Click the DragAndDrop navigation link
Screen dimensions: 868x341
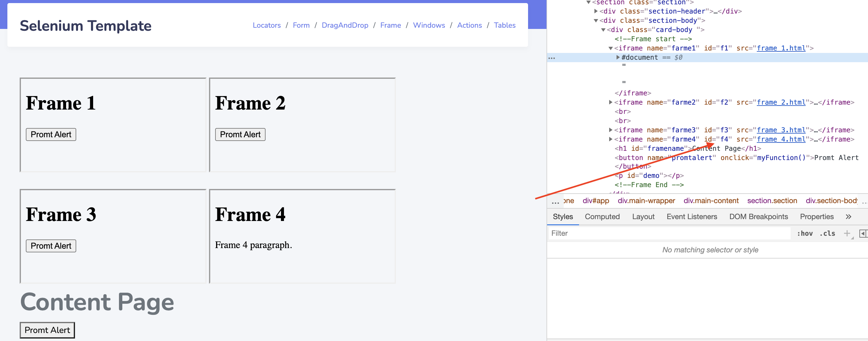pos(345,25)
